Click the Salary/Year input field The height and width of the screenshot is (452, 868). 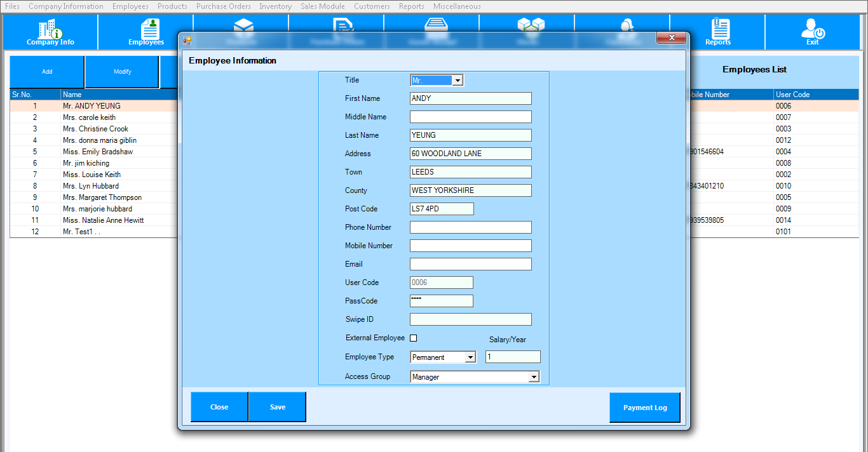point(513,357)
